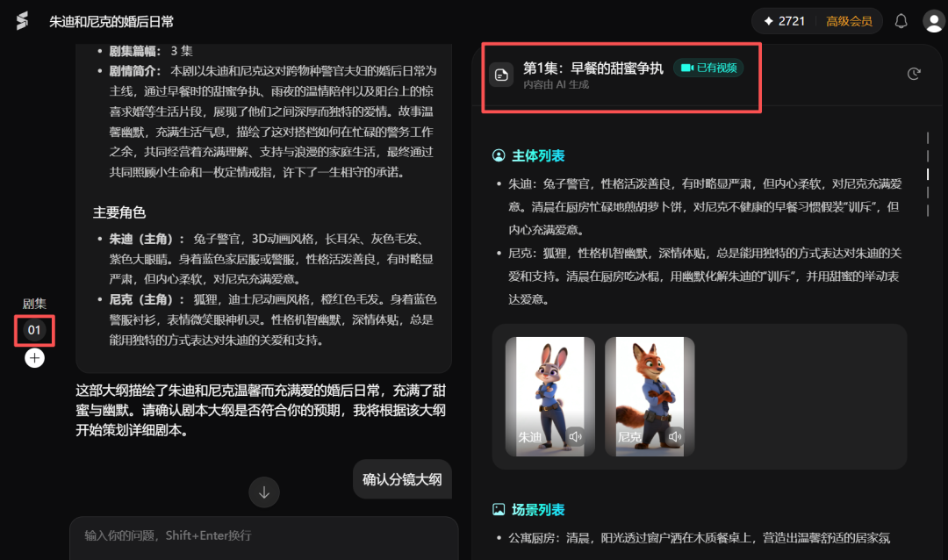
Task: Play 尼克's voice using the speaker icon
Action: (x=675, y=437)
